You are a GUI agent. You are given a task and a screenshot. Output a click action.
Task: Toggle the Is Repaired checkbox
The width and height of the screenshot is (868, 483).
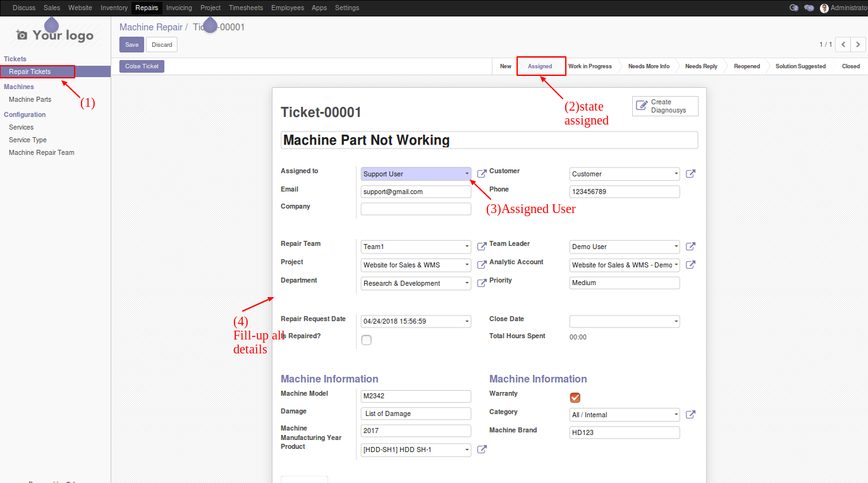point(366,340)
